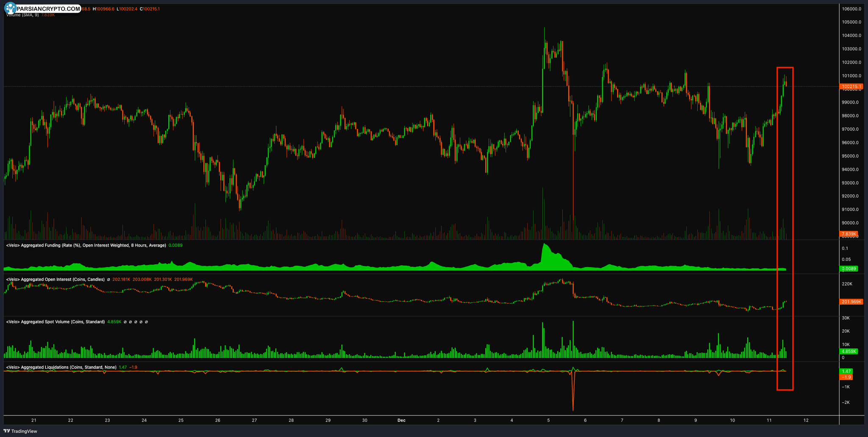Click the orange 201.969K open interest axis tag
The height and width of the screenshot is (437, 868).
click(x=851, y=302)
